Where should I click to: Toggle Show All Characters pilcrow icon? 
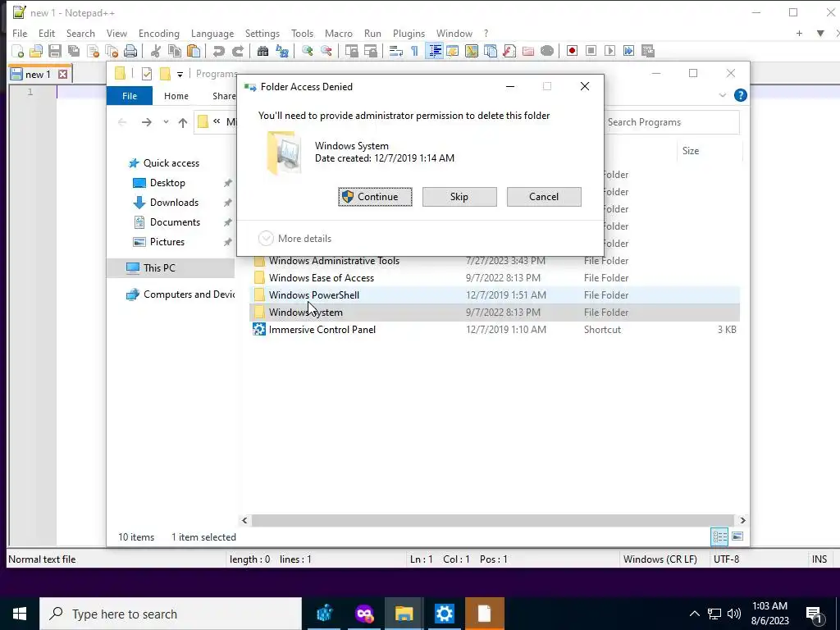pyautogui.click(x=414, y=51)
